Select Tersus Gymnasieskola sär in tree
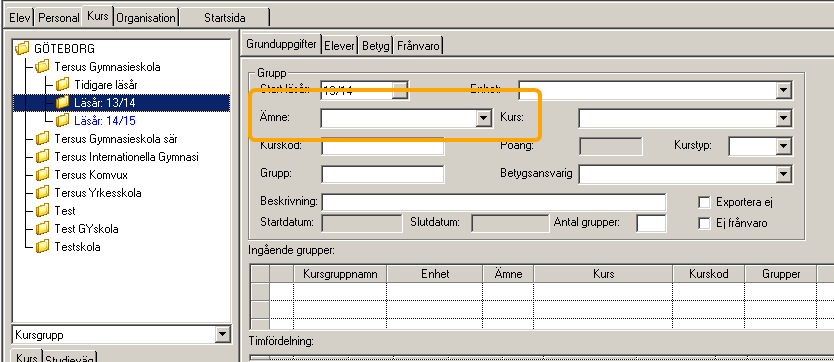Image resolution: width=834 pixels, height=362 pixels. [x=116, y=139]
